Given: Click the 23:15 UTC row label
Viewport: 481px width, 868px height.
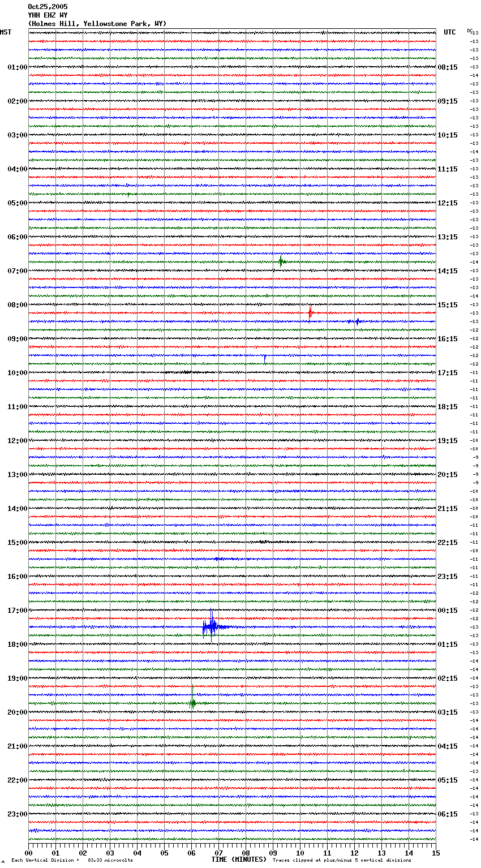Looking at the screenshot, I should pyautogui.click(x=448, y=577).
